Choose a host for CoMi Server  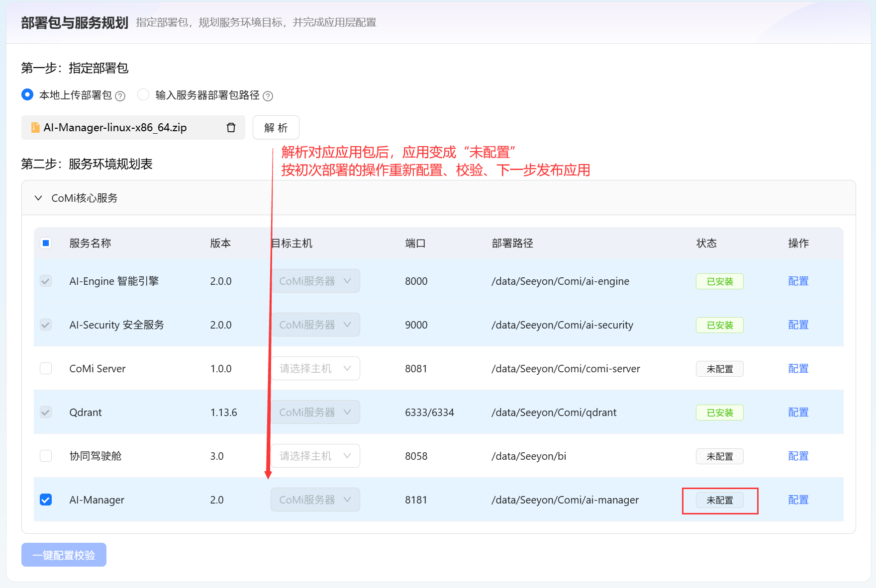(x=315, y=369)
